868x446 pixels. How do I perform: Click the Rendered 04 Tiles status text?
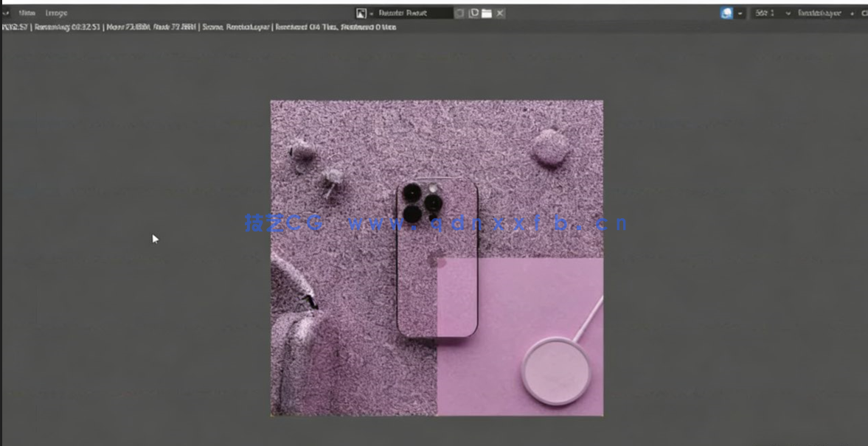[306, 26]
